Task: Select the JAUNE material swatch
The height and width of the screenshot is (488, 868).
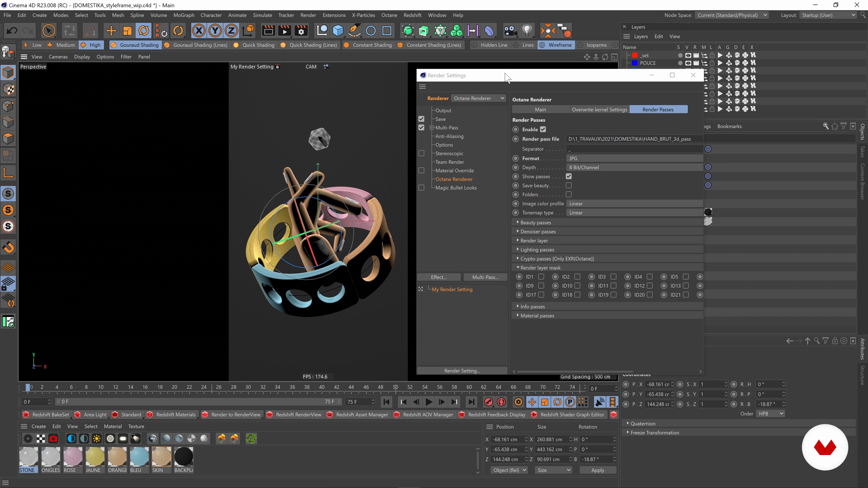Action: tap(95, 460)
